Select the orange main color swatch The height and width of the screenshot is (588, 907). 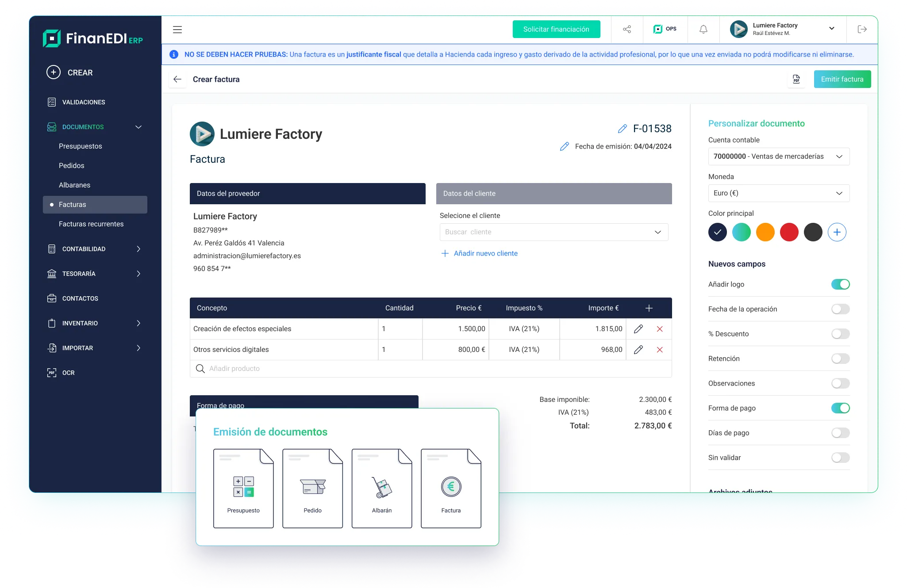[765, 232]
